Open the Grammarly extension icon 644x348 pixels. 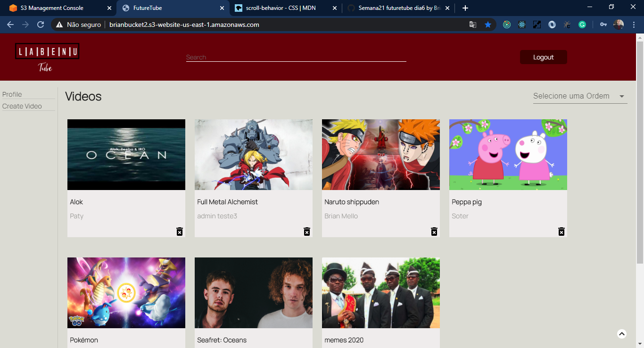[x=582, y=25]
